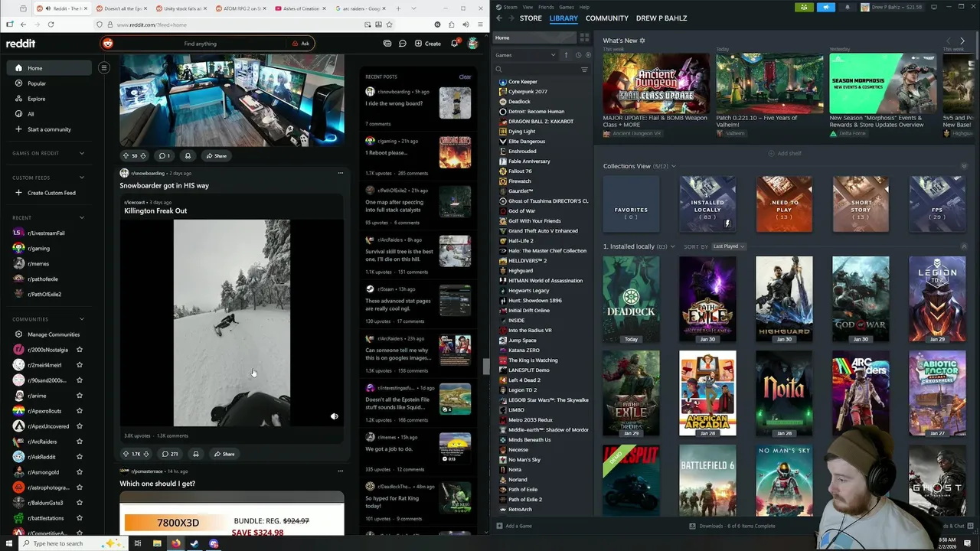Favorite the r/ArcRaiders community star
Viewport: 980px width, 551px height.
click(80, 442)
